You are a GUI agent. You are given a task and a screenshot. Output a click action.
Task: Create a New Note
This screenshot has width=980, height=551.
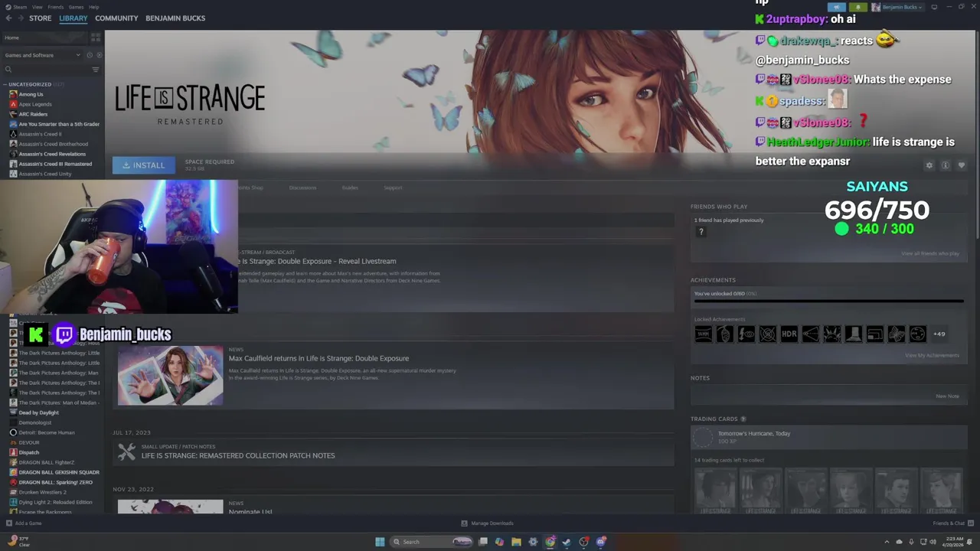tap(947, 396)
